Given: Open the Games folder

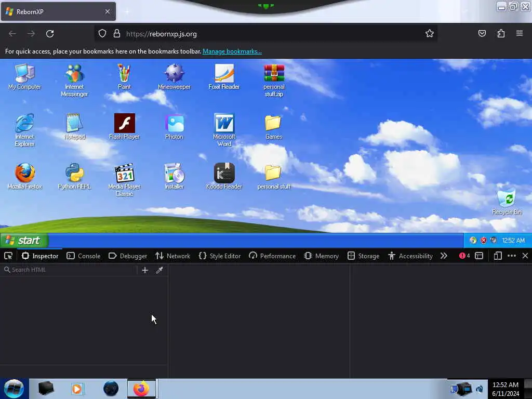Looking at the screenshot, I should pos(274,127).
